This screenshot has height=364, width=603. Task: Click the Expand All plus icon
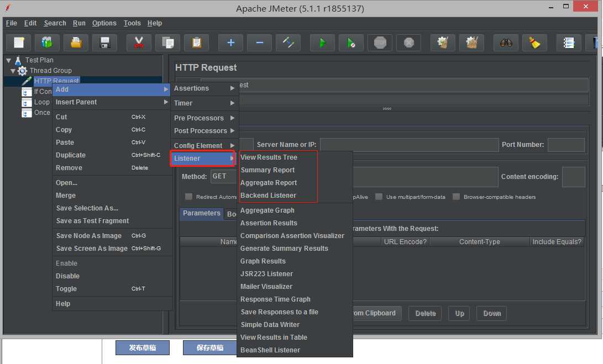point(230,43)
